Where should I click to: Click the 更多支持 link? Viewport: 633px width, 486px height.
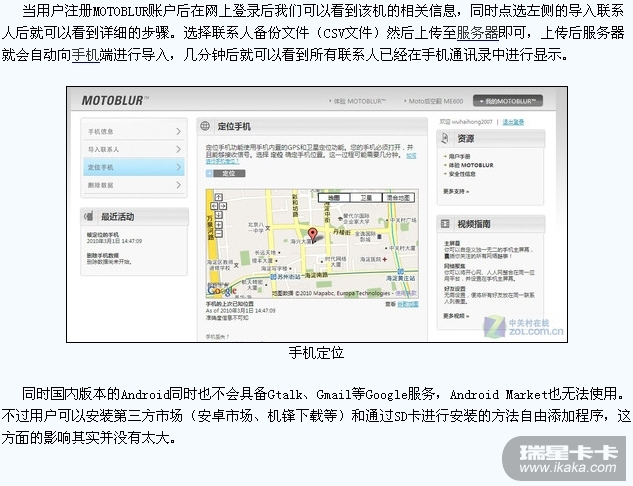coord(456,191)
